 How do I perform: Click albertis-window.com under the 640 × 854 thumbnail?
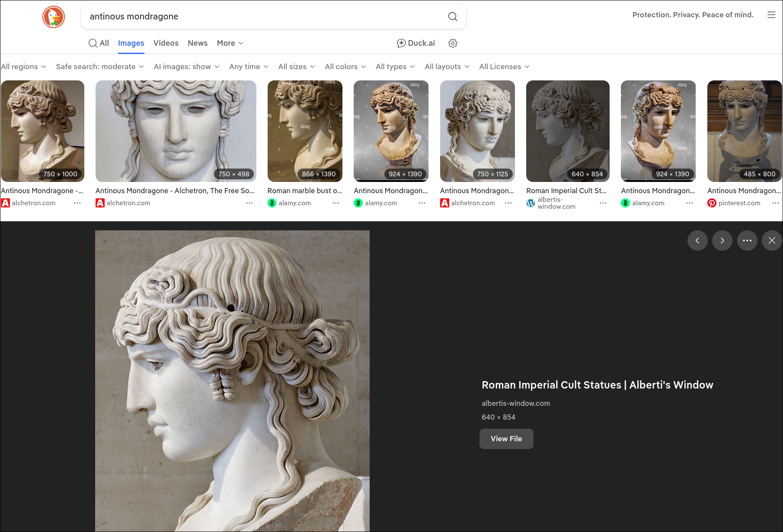pyautogui.click(x=556, y=203)
